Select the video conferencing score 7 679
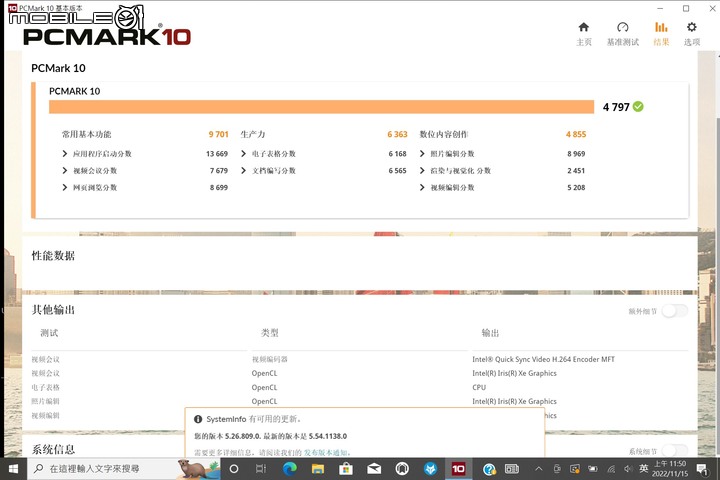The image size is (720, 480). tap(219, 170)
